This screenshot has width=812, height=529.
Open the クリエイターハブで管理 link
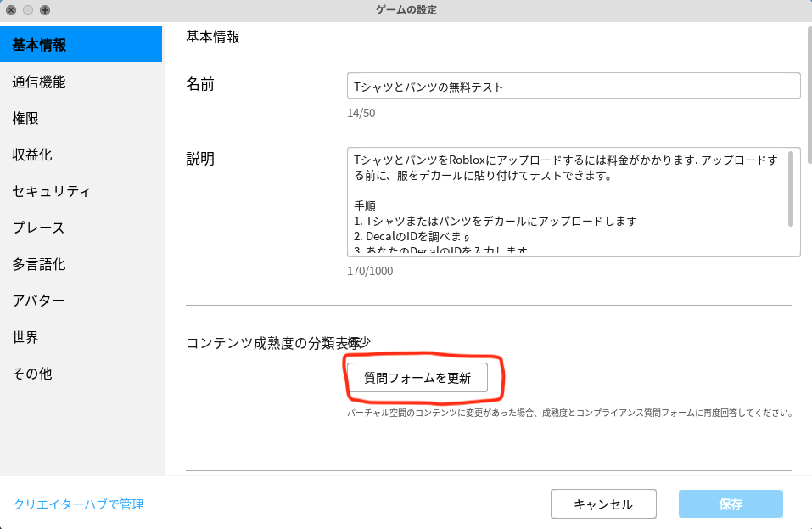(78, 504)
